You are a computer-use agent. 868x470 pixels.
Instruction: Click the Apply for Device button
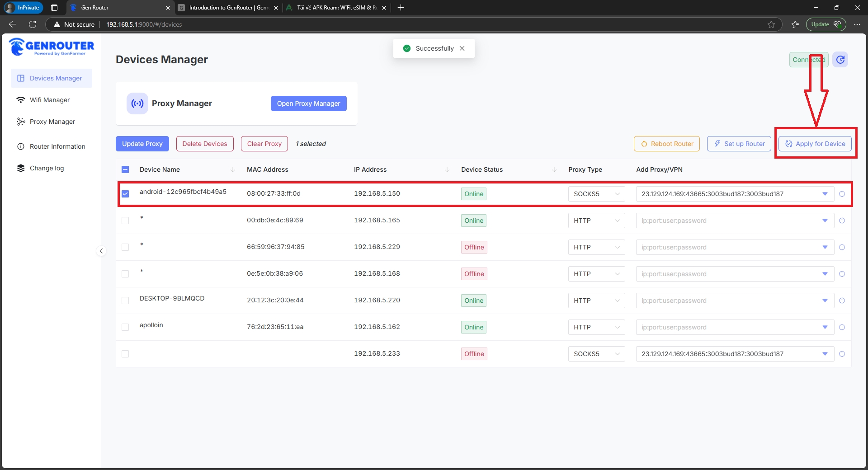pos(815,144)
